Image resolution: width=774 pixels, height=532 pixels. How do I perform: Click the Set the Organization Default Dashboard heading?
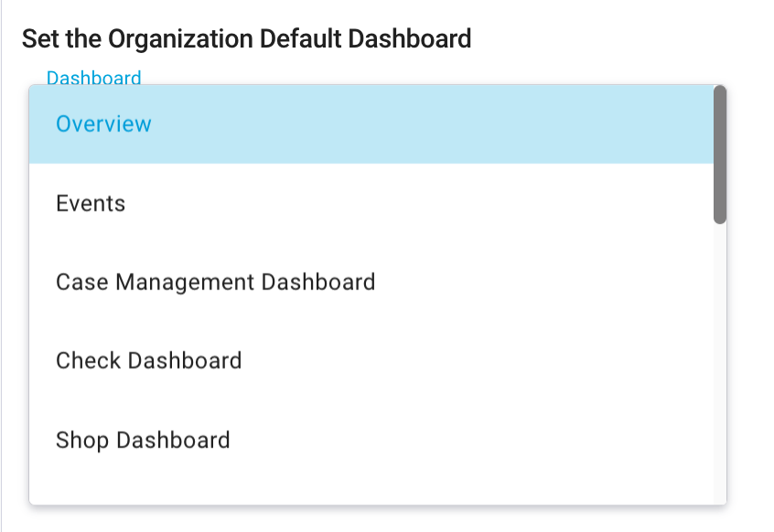246,38
